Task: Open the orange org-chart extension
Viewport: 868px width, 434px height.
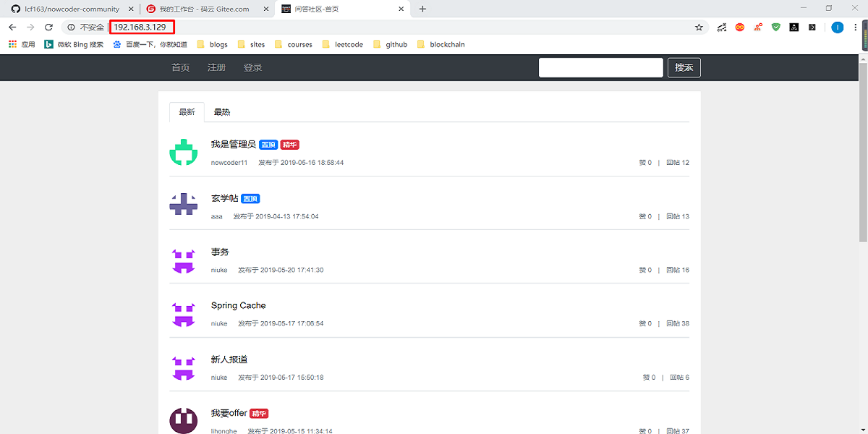Action: pyautogui.click(x=757, y=27)
